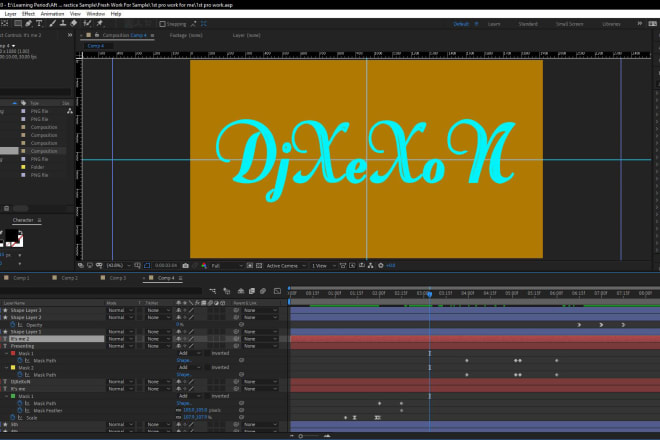The image size is (660, 440).
Task: Open the Effect menu
Action: pyautogui.click(x=28, y=14)
